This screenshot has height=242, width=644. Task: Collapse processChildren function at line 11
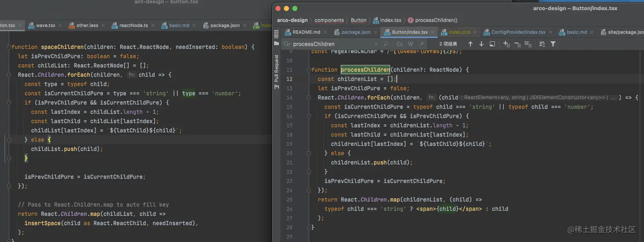pyautogui.click(x=308, y=70)
